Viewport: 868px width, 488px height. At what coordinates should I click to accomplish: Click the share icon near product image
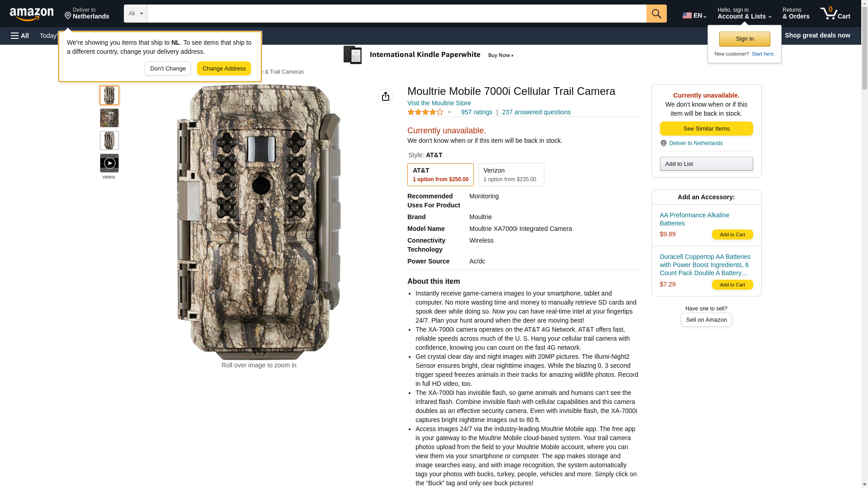(x=385, y=96)
